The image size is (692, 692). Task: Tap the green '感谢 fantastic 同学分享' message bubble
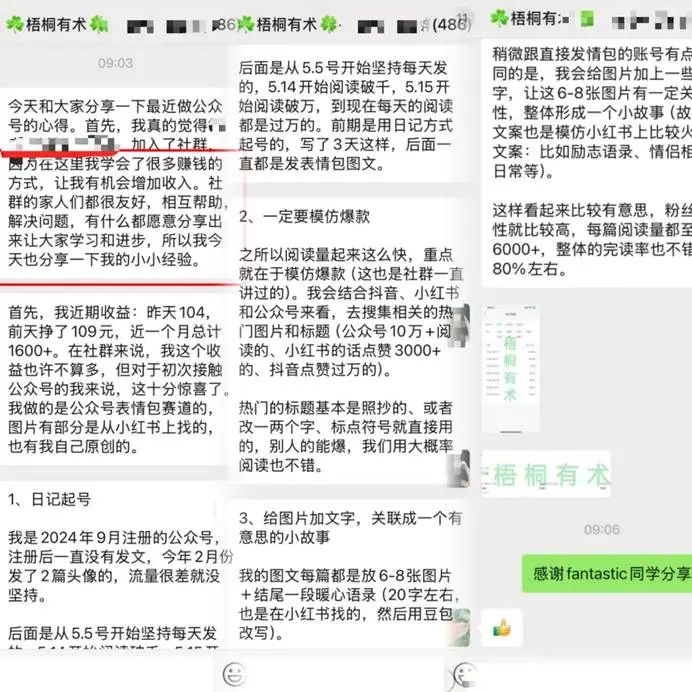(607, 573)
